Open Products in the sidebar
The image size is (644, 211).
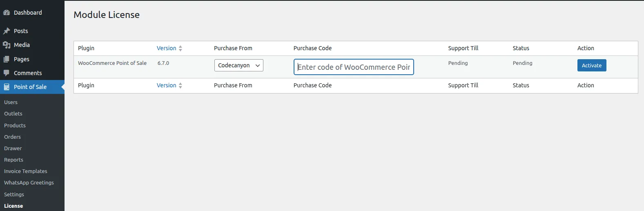pyautogui.click(x=15, y=126)
